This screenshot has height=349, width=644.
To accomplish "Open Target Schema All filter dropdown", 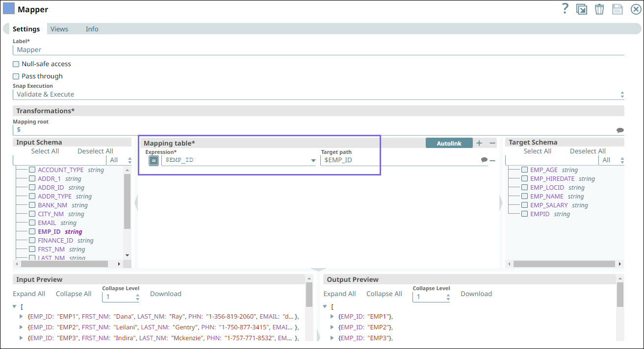I will point(612,160).
